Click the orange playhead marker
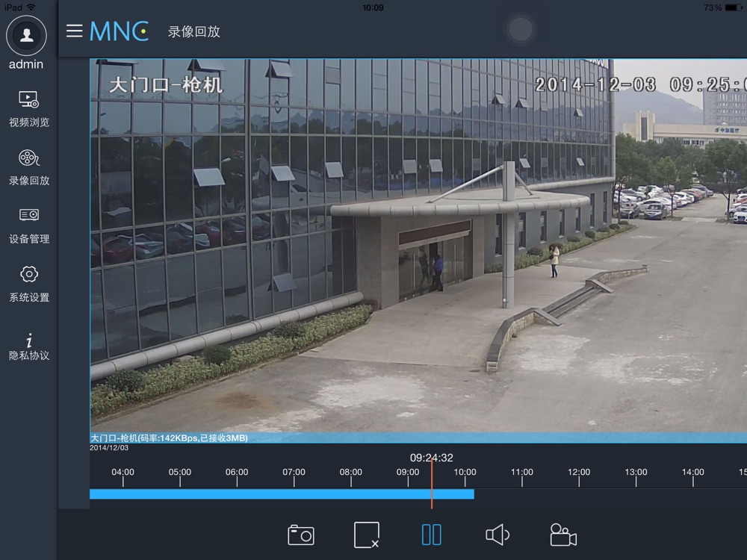 pyautogui.click(x=432, y=485)
